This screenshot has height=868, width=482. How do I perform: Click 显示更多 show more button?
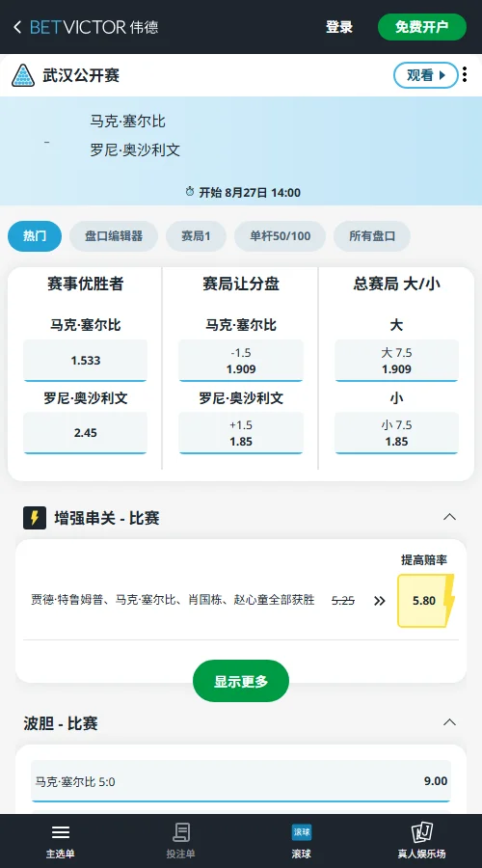tap(241, 681)
